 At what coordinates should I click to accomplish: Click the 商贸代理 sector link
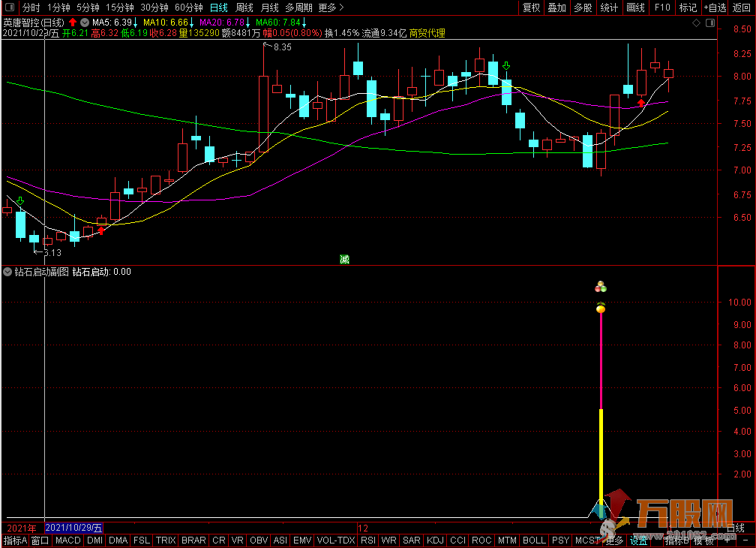[x=427, y=34]
